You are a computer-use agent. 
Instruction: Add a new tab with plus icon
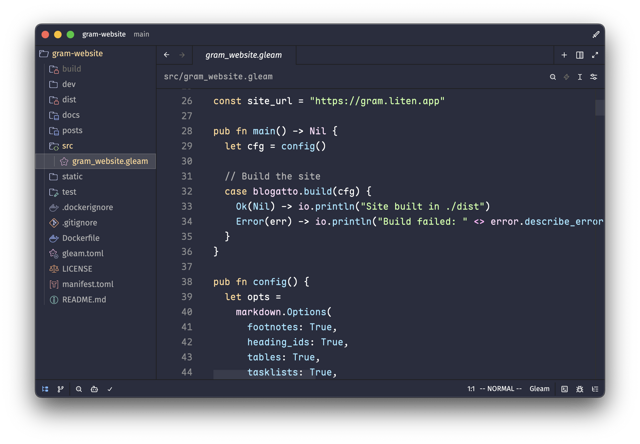coord(564,55)
